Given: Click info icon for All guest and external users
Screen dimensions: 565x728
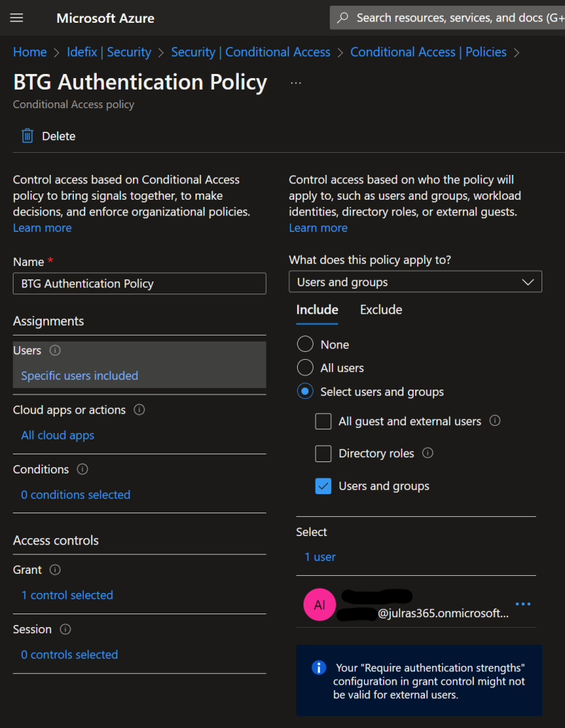Looking at the screenshot, I should point(495,421).
